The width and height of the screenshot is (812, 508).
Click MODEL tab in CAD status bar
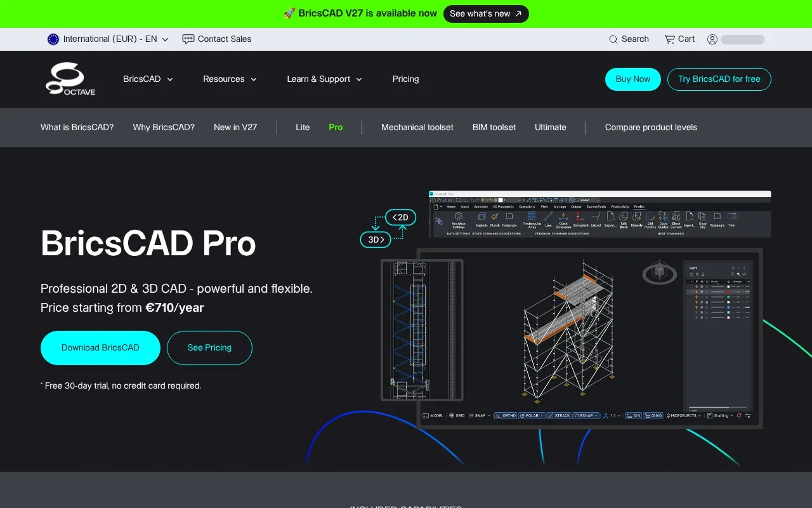click(433, 415)
